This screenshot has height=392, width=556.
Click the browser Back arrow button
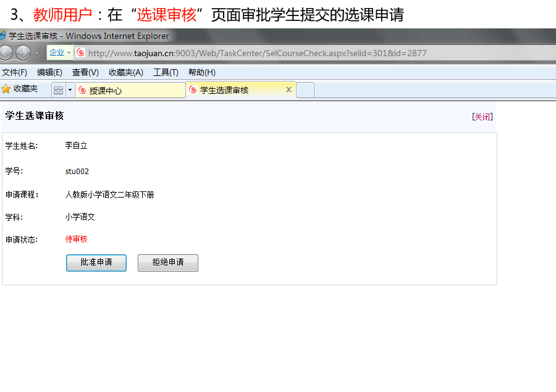click(x=6, y=53)
